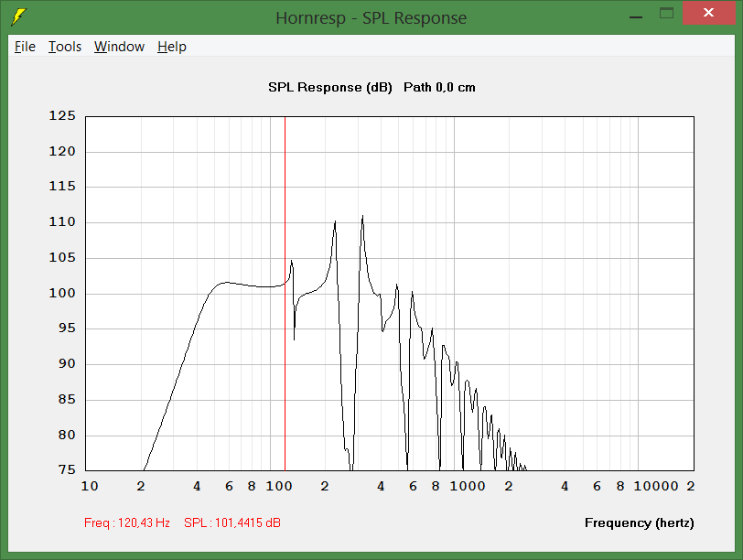
Task: Click the 1000 Hz x-axis label
Action: point(468,486)
